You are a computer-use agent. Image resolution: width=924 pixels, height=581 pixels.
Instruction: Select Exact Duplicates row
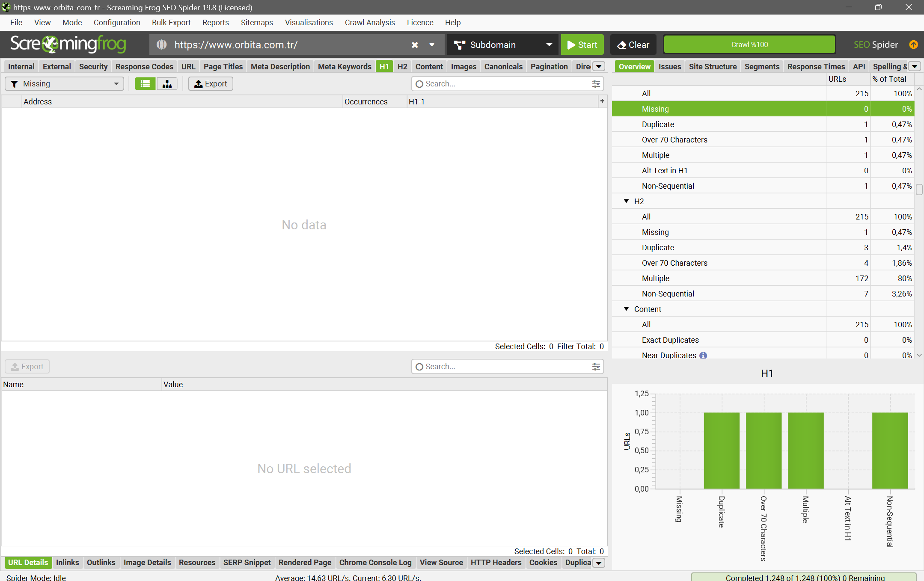click(x=763, y=340)
